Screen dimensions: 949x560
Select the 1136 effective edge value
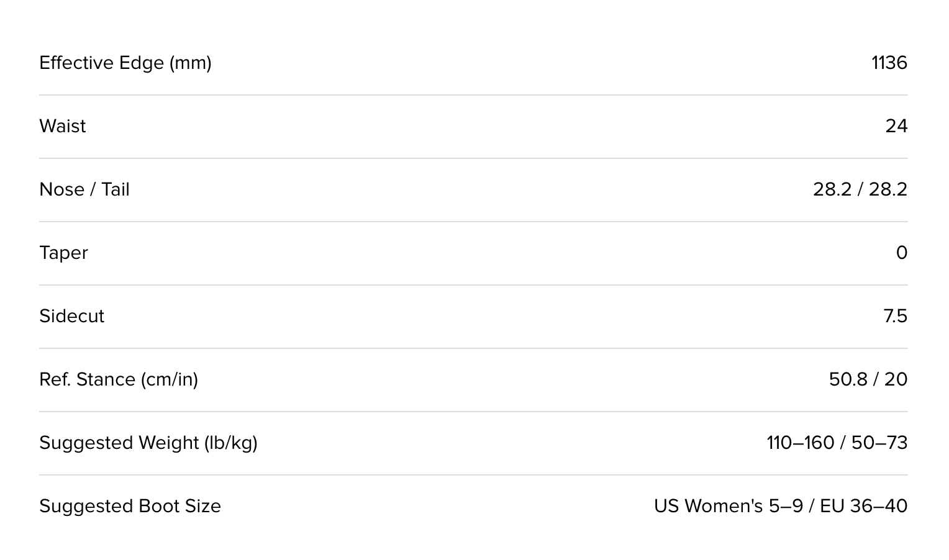coord(889,63)
